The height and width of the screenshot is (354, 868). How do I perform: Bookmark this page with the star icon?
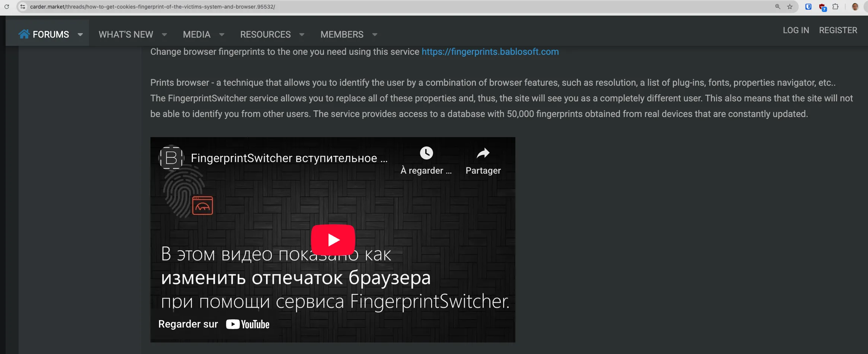point(790,7)
